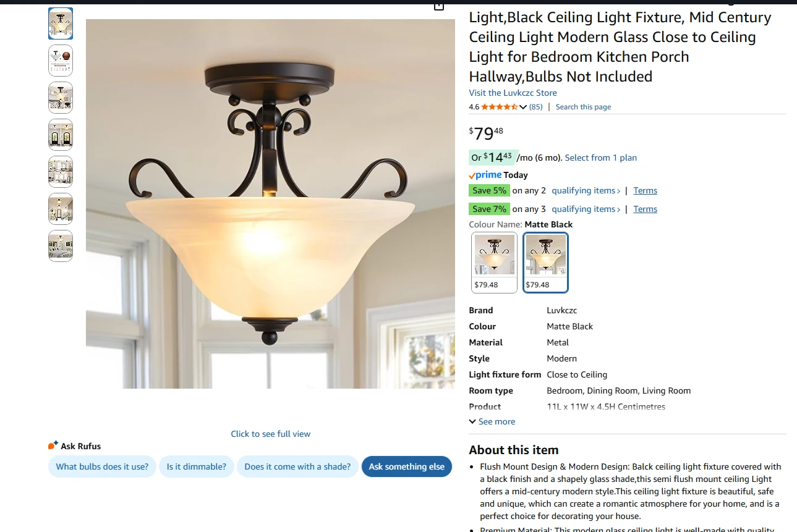View the third product thumbnail image
Image resolution: width=797 pixels, height=532 pixels.
pos(61,98)
